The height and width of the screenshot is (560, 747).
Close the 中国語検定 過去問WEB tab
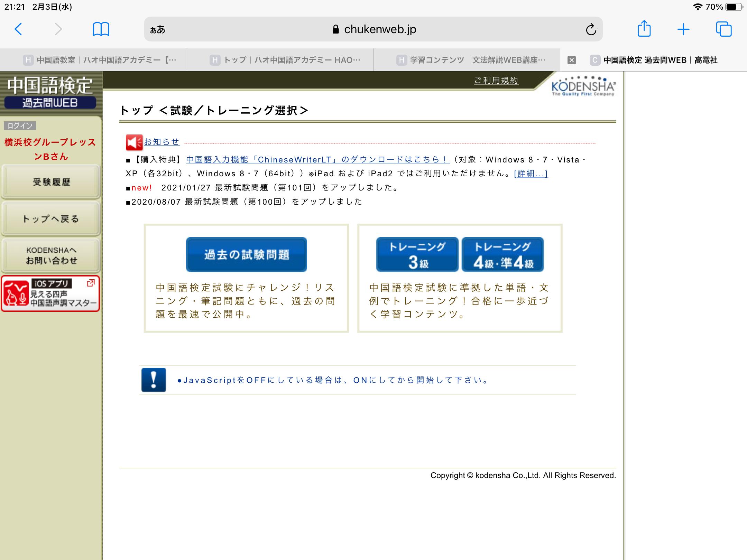pyautogui.click(x=571, y=60)
